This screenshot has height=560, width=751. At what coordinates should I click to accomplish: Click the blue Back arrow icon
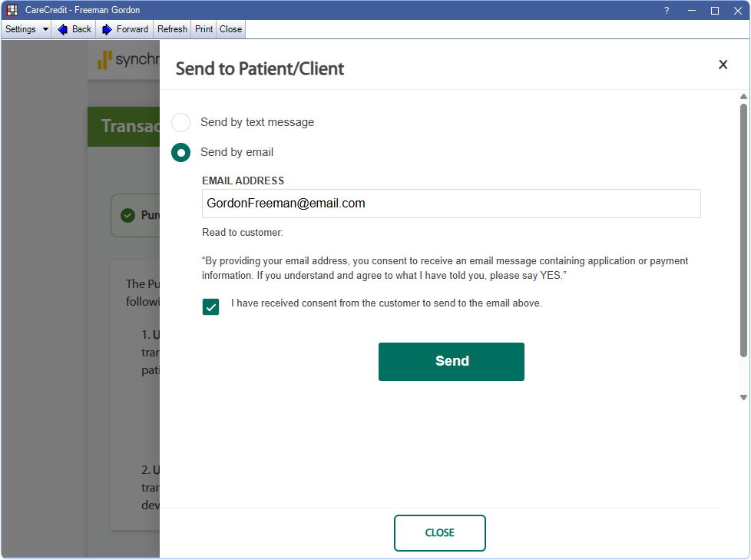tap(63, 29)
